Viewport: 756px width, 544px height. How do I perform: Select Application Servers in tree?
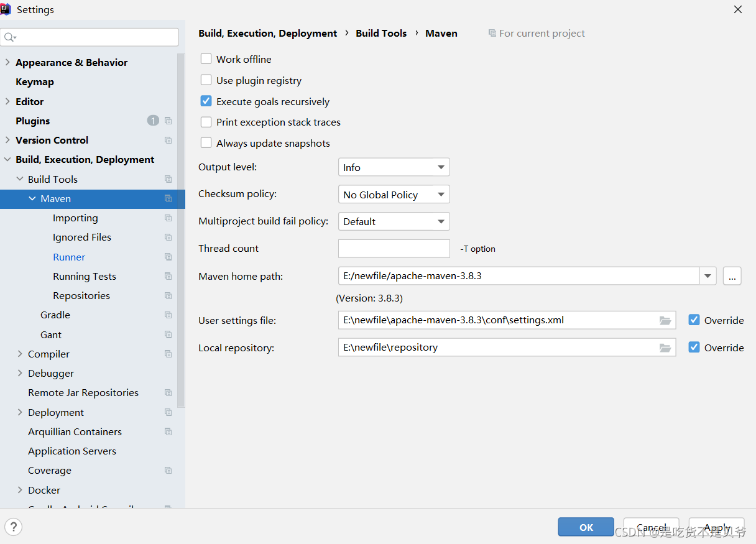pos(72,451)
